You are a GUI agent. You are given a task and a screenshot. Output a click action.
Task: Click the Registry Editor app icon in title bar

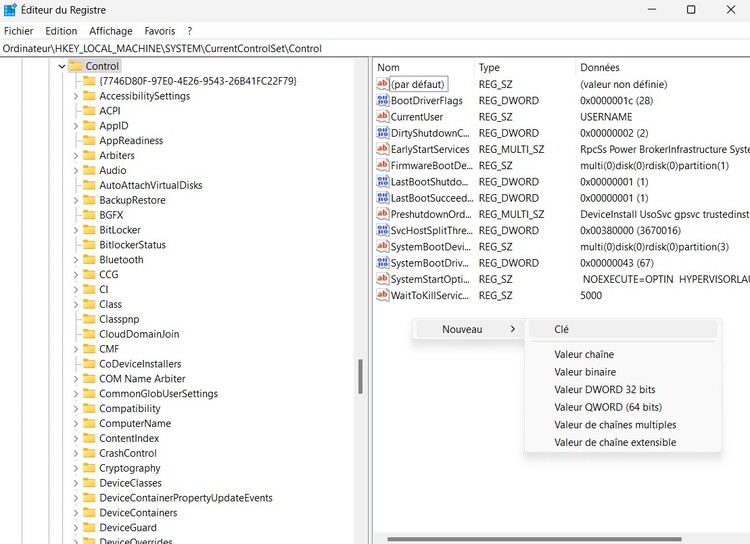coord(10,10)
